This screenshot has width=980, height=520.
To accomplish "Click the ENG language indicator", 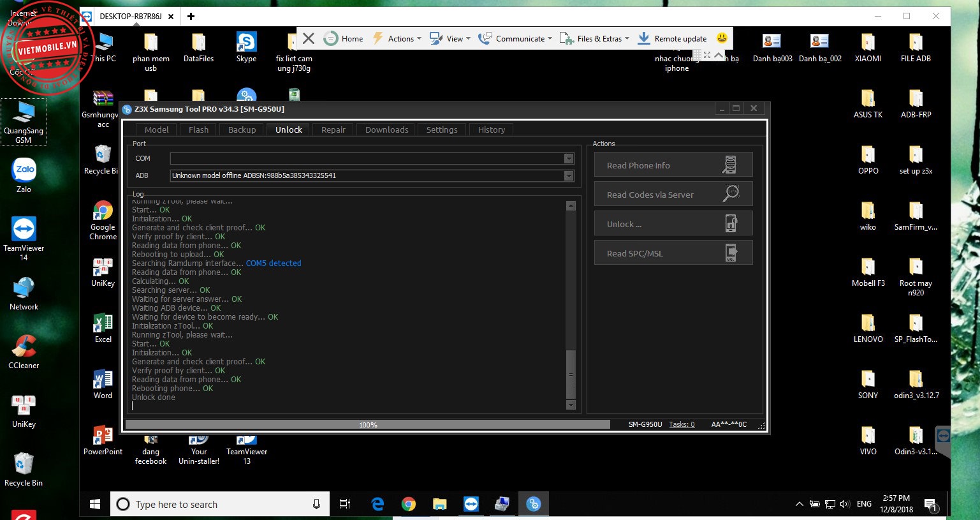I will 864,504.
